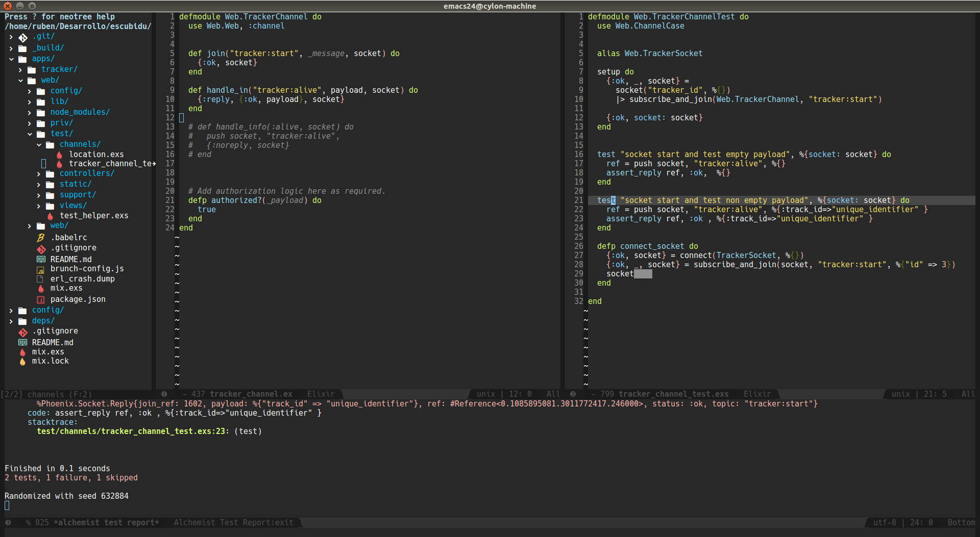Open brunch-config.js from the tree
Viewport: 980px width, 537px height.
87,269
